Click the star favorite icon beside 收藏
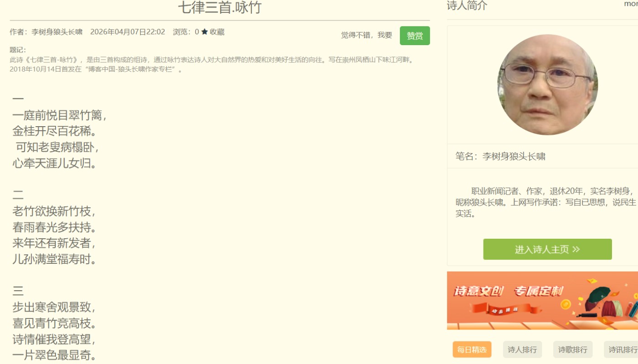The width and height of the screenshot is (638, 364). pos(205,32)
